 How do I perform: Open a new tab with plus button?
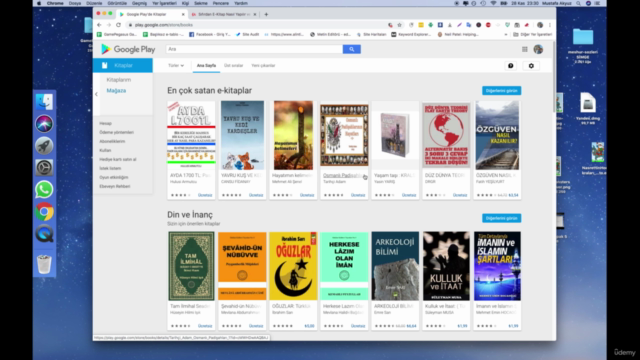coord(266,14)
